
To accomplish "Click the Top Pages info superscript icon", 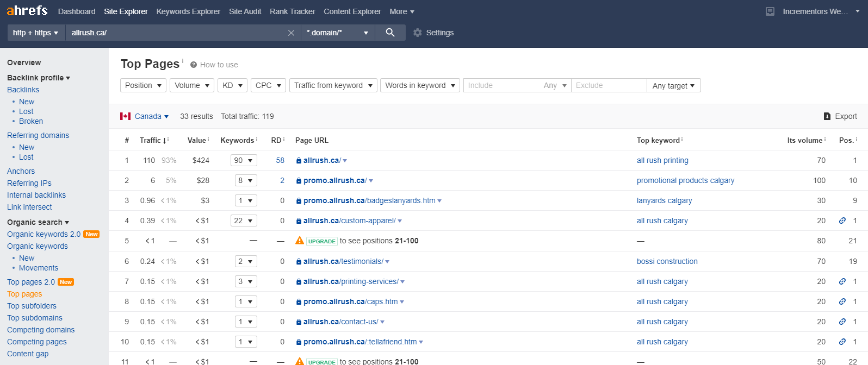I will click(183, 61).
